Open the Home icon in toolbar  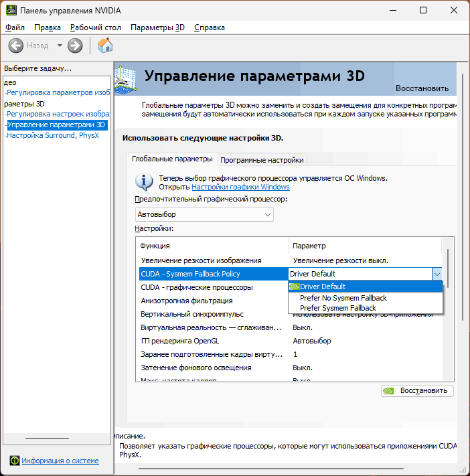pyautogui.click(x=105, y=46)
